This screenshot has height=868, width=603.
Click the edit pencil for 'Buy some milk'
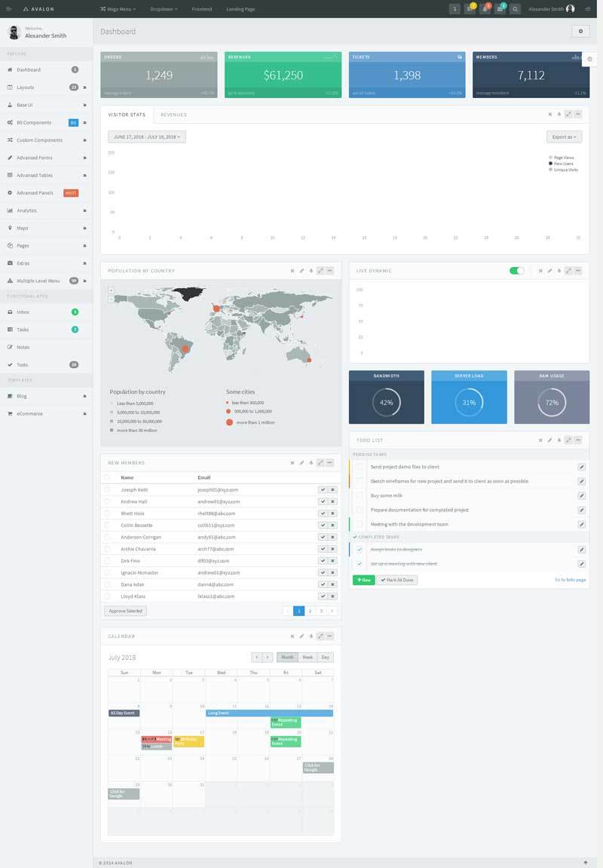click(x=581, y=495)
